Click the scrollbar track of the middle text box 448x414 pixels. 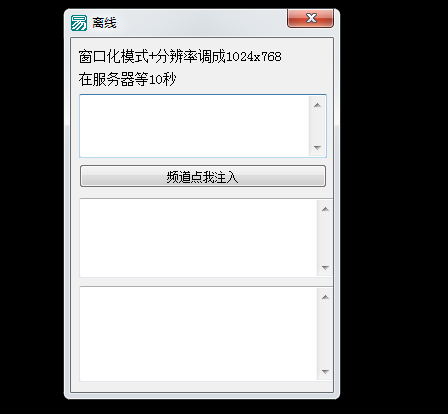click(325, 238)
